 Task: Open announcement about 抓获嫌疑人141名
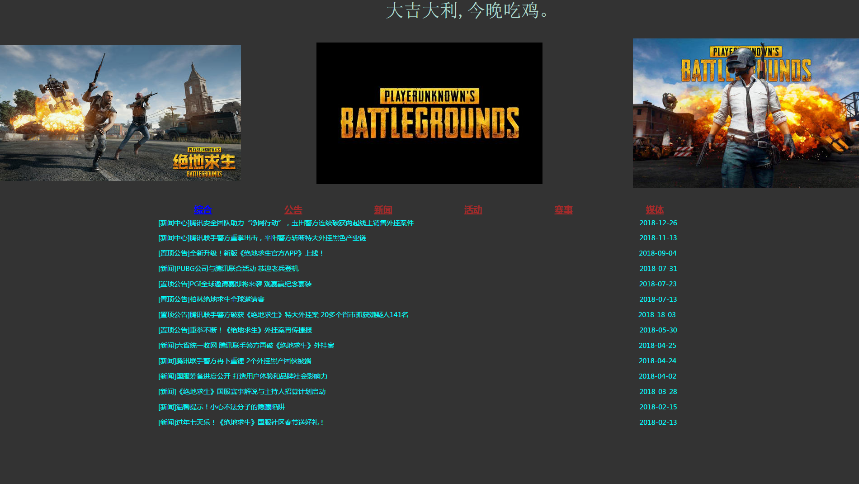[x=283, y=315]
